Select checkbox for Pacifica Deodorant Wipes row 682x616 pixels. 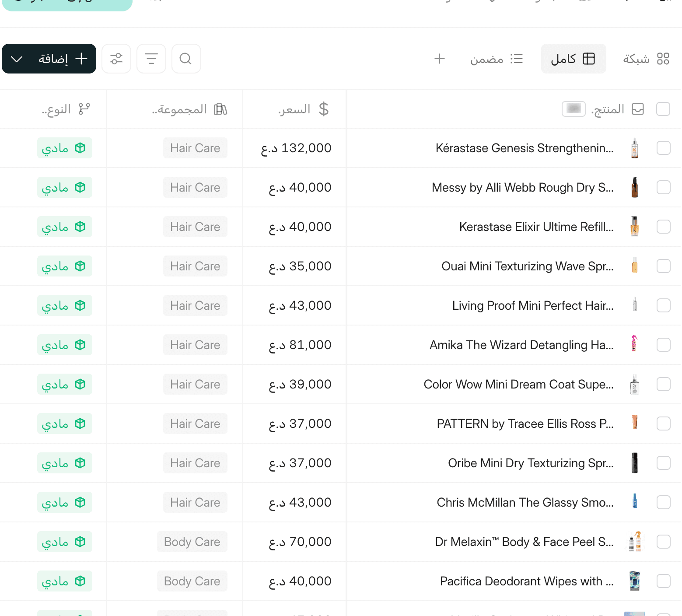(x=663, y=581)
